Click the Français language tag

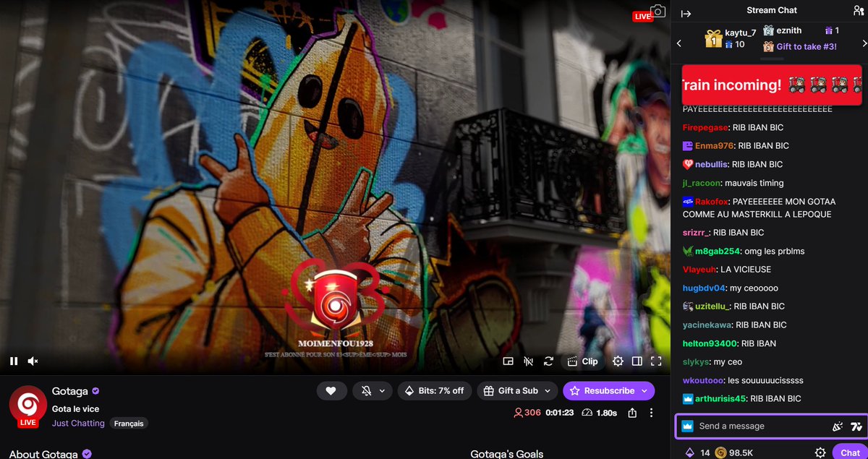tap(129, 424)
